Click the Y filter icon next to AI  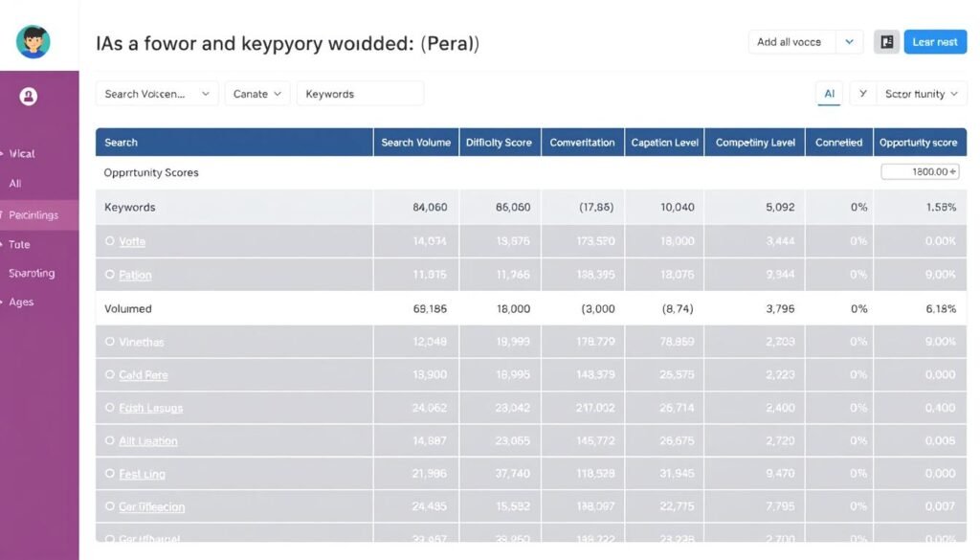[x=862, y=93]
